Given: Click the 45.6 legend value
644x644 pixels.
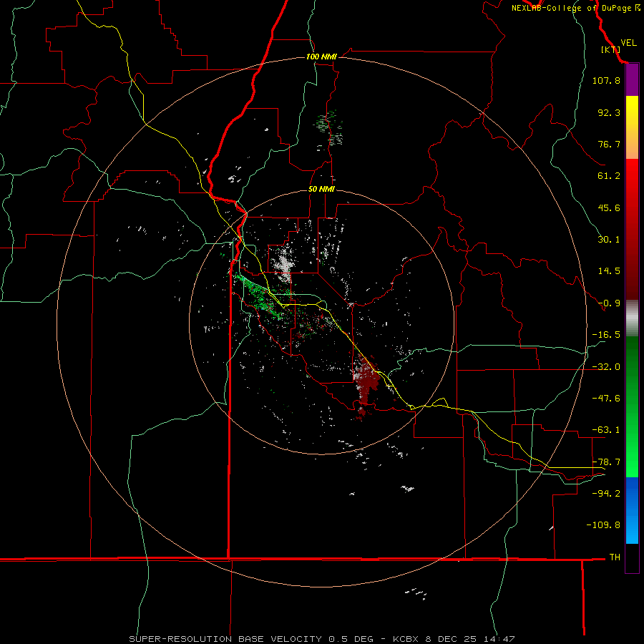Looking at the screenshot, I should coord(609,208).
